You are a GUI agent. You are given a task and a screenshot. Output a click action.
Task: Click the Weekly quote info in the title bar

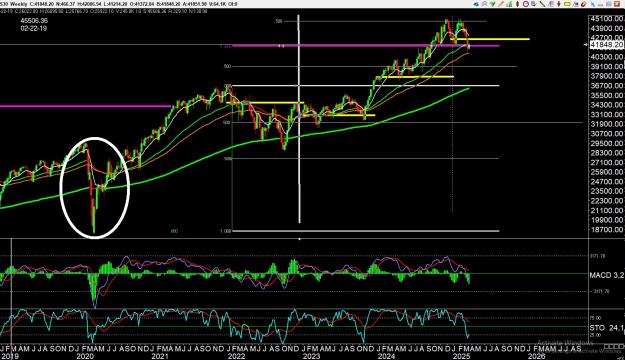pyautogui.click(x=118, y=4)
